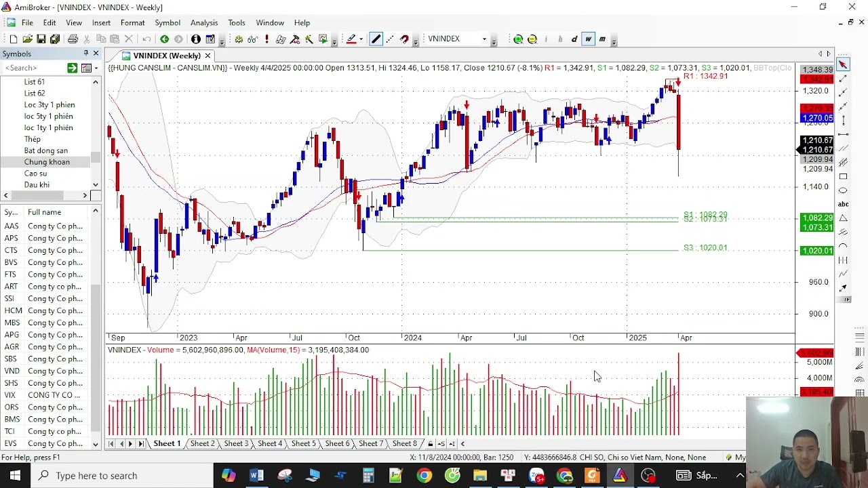Toggle the weekly interval button

(588, 39)
